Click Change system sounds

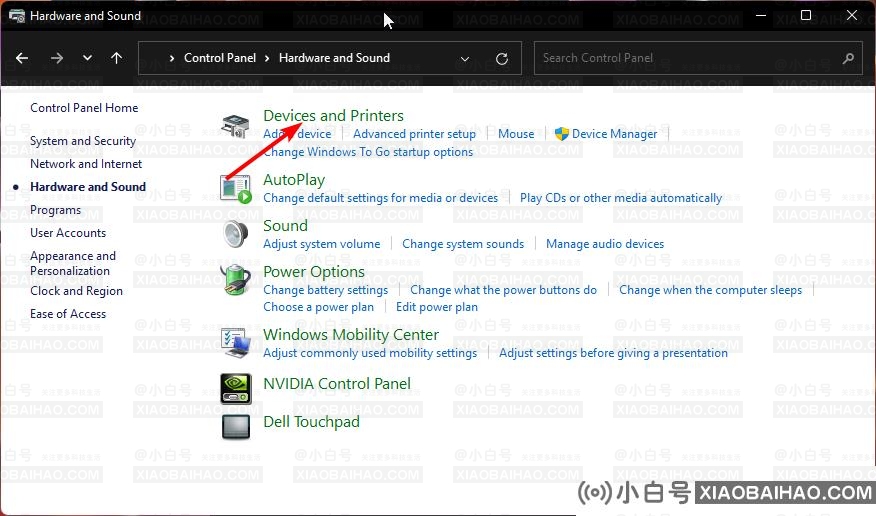coord(463,244)
